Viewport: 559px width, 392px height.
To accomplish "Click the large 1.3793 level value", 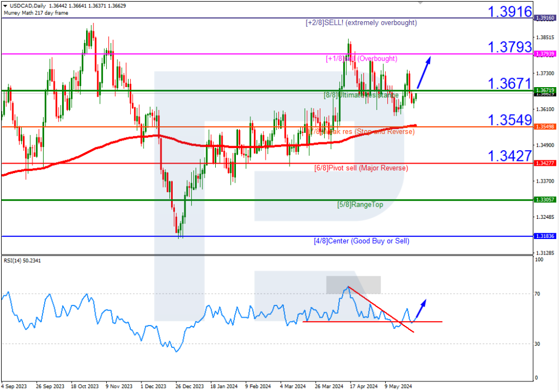I will (509, 47).
